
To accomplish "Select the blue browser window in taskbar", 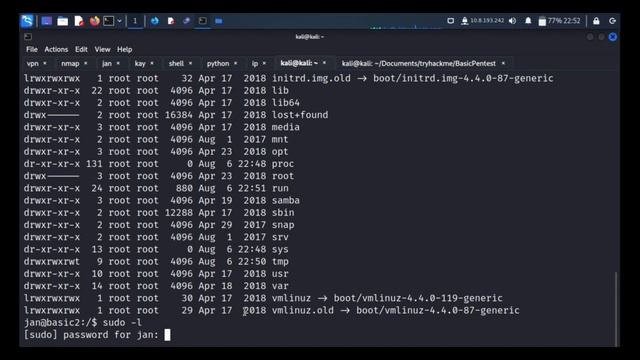I will pos(155,21).
